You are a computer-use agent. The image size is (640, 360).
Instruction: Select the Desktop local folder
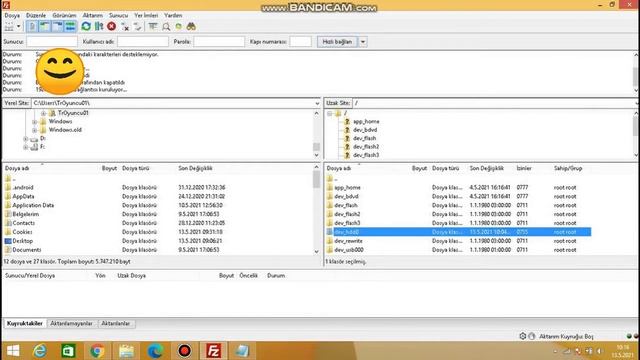(x=22, y=241)
